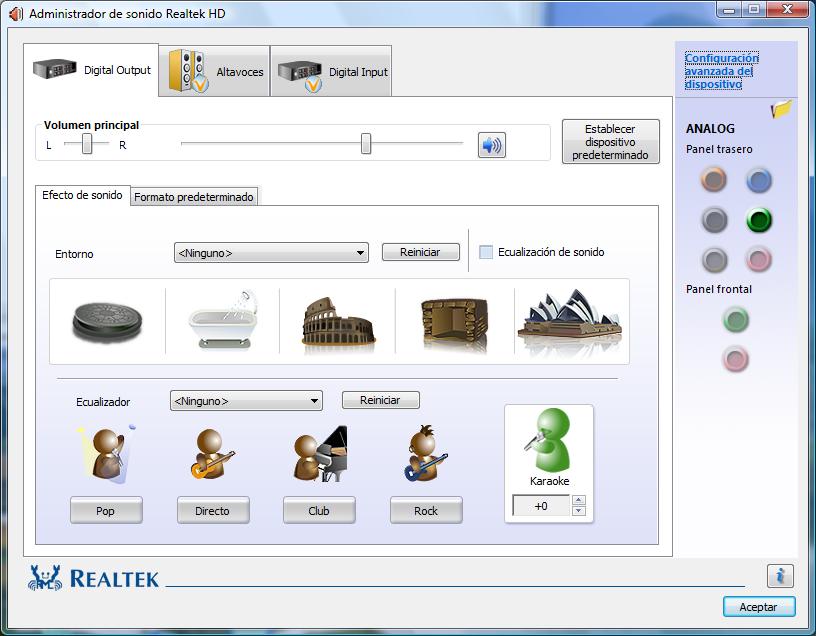Click the green front panel jack

pyautogui.click(x=736, y=319)
